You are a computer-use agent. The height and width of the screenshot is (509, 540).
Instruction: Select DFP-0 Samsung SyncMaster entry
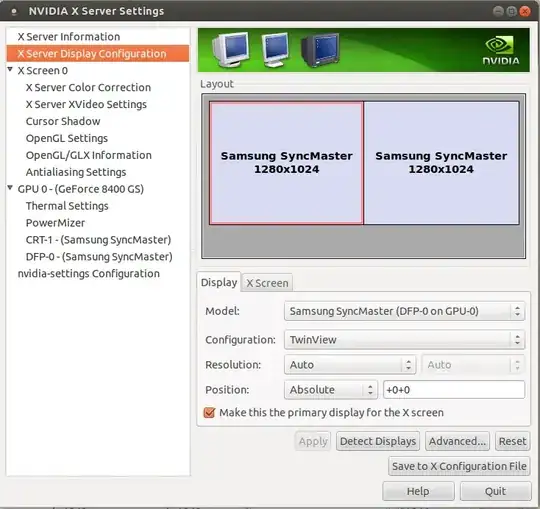[x=99, y=257]
